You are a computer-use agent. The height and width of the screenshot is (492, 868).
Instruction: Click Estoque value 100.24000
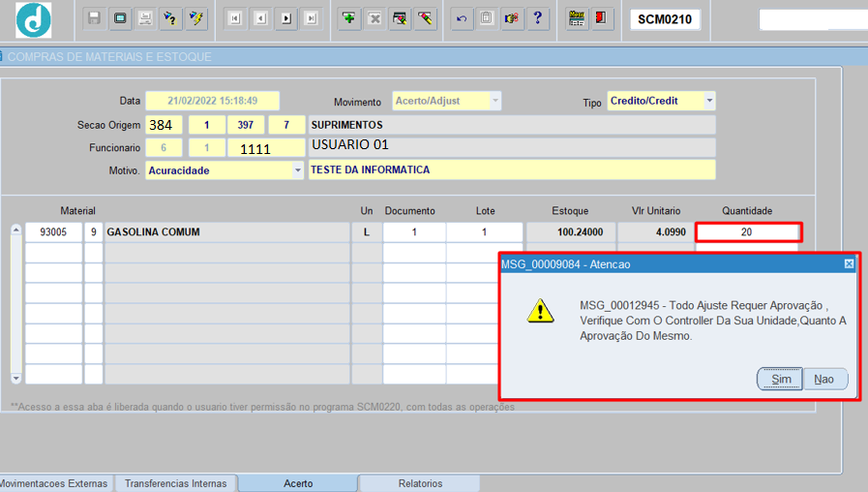click(570, 232)
